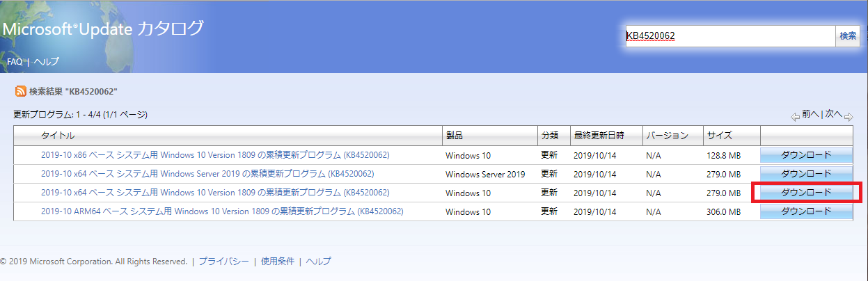The height and width of the screenshot is (281, 868).
Task: Click the 検索結果 "KB4520062" heading text
Action: 73,92
